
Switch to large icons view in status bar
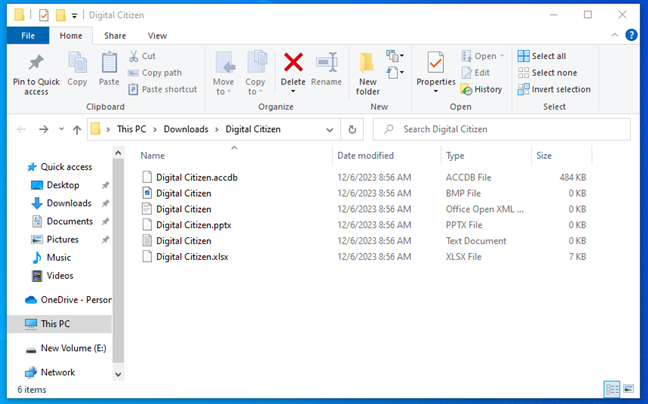(x=629, y=389)
